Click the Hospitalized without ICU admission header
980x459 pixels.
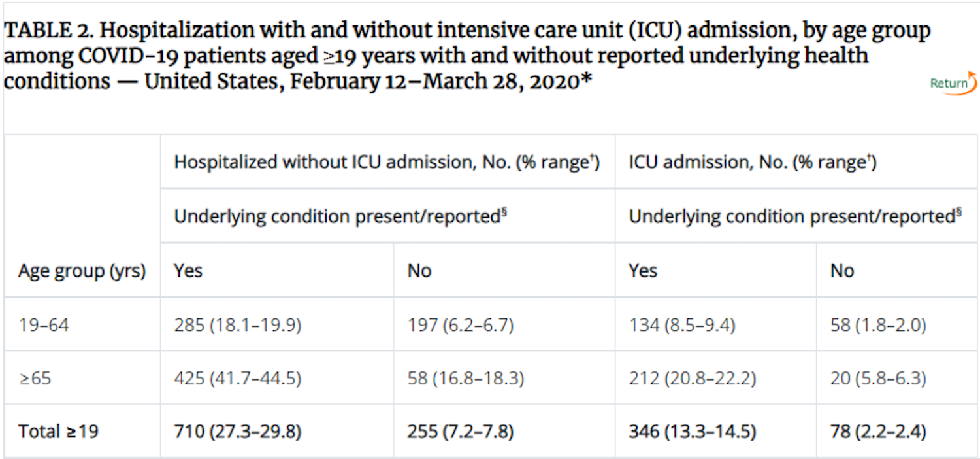[387, 162]
